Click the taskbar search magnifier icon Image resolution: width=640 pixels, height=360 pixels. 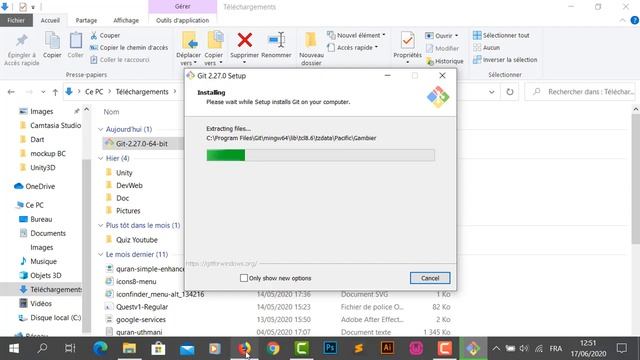[x=42, y=348]
